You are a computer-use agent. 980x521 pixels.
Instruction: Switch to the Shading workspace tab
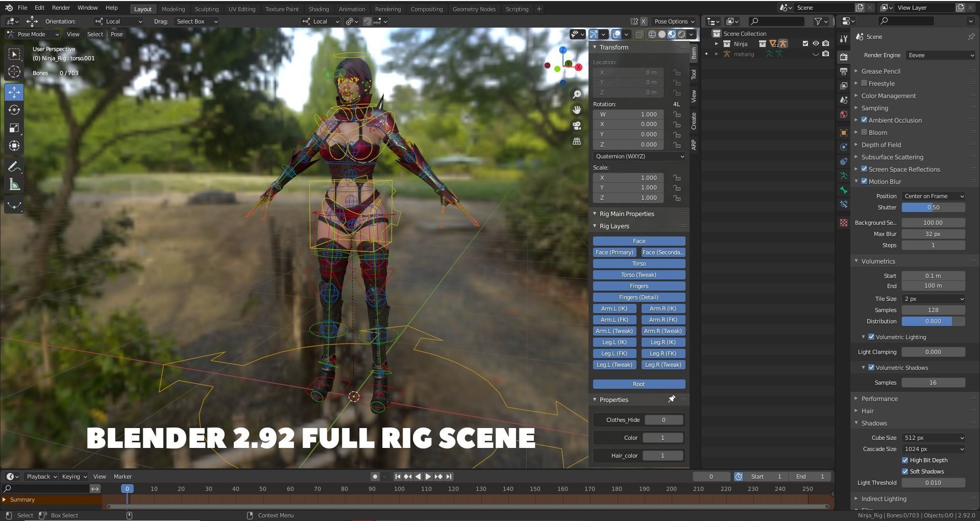pyautogui.click(x=318, y=9)
